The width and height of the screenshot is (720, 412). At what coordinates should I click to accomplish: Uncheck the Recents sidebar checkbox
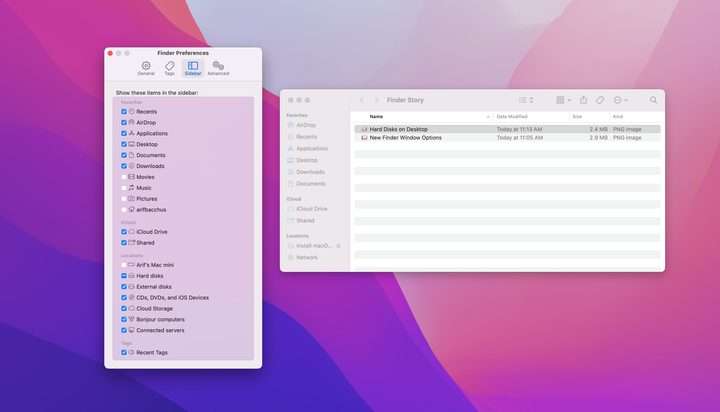tap(124, 112)
